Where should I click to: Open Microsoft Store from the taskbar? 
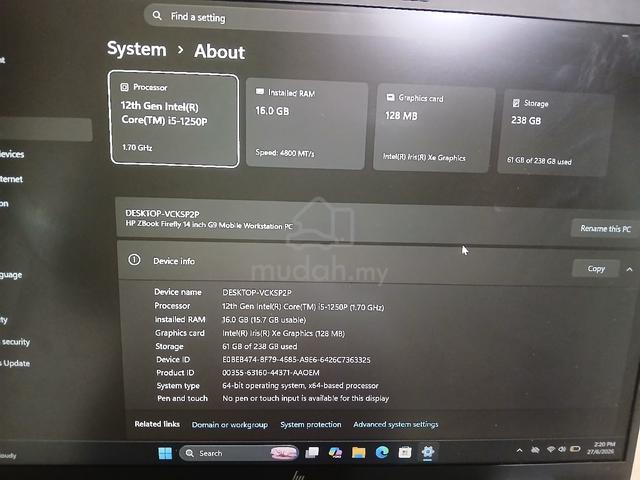404,452
